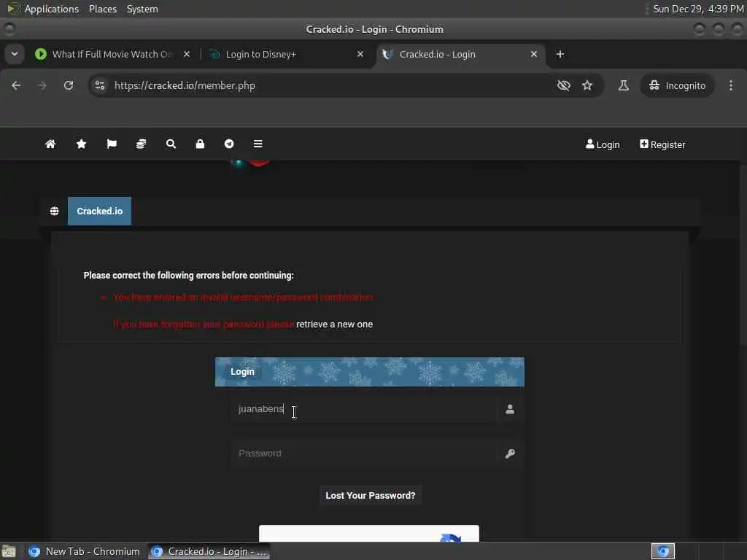Focus the username field containing juanabens

[x=365, y=409]
